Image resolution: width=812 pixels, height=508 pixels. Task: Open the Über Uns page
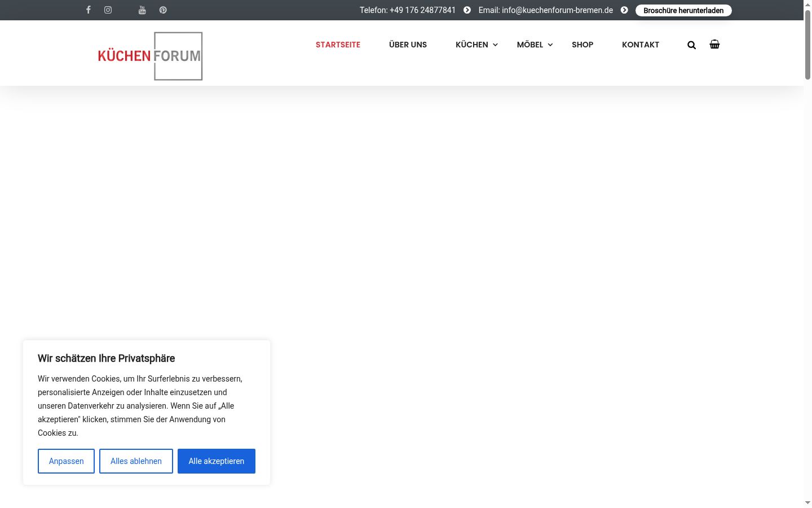408,45
